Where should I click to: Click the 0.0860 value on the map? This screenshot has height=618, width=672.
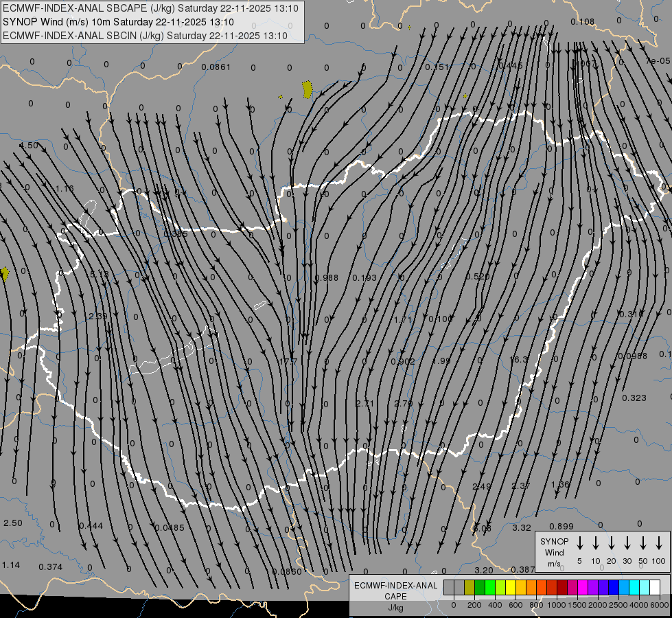287,572
